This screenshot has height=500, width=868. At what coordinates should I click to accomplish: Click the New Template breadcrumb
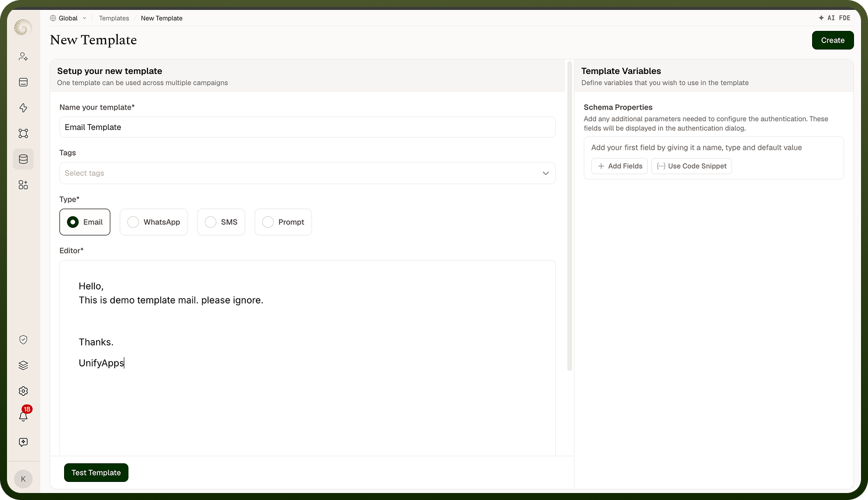pos(162,18)
